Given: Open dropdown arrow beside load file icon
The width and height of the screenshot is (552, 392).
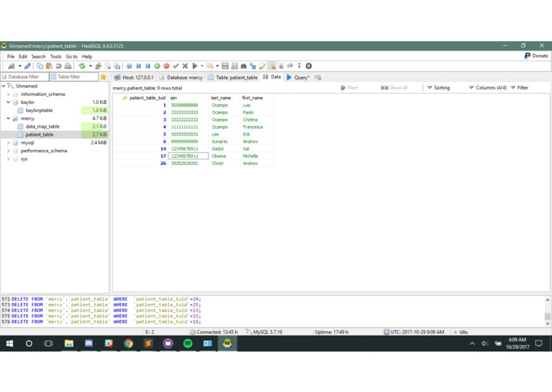Looking at the screenshot, I should pyautogui.click(x=218, y=66).
